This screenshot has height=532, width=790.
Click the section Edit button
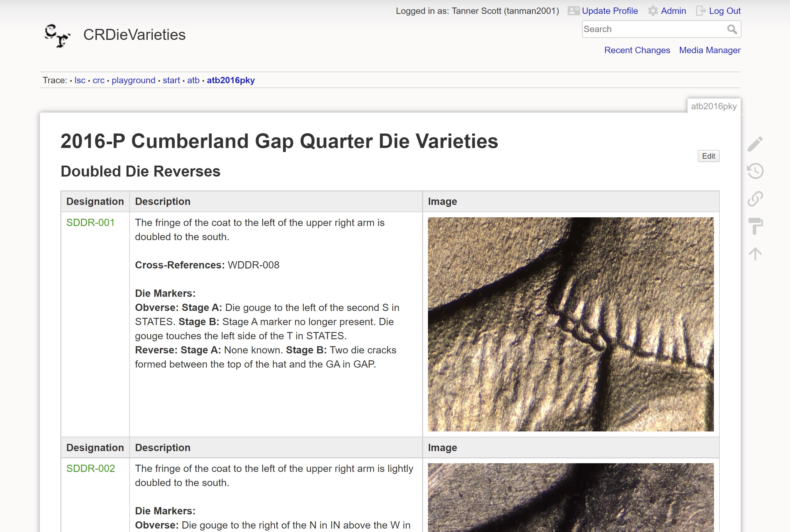[x=708, y=156]
